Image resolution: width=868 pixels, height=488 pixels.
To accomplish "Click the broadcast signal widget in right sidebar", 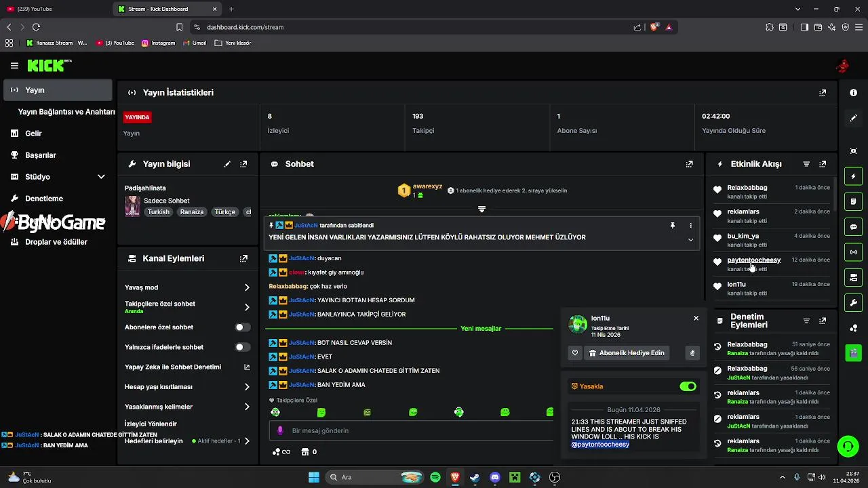I will tap(853, 252).
